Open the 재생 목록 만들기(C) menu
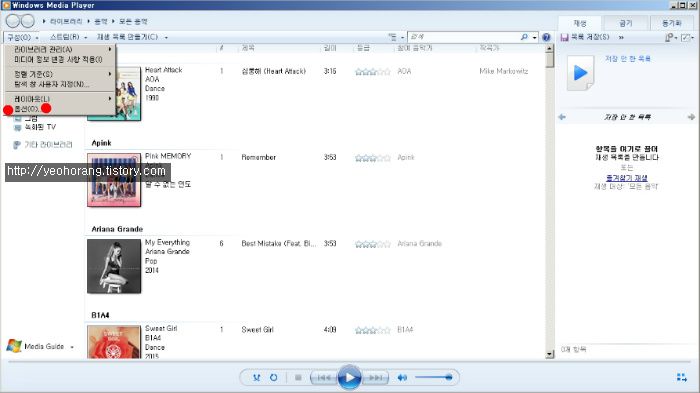The height and width of the screenshot is (393, 700). (132, 37)
